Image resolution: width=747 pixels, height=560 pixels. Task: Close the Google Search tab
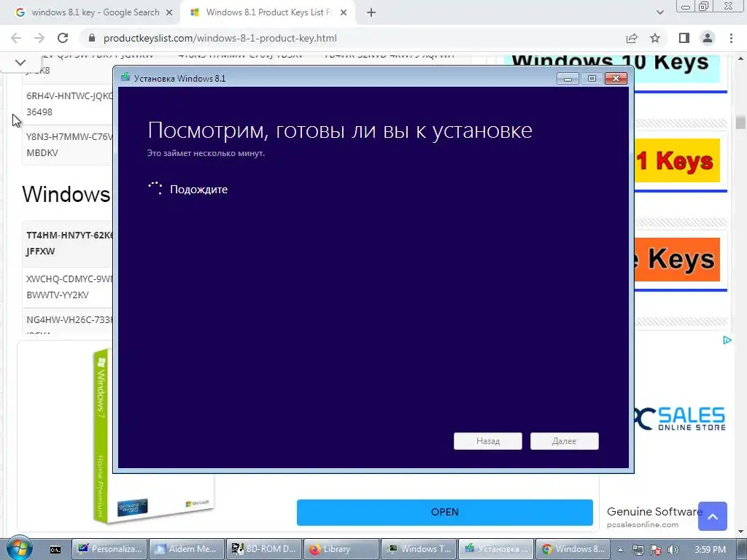click(169, 13)
